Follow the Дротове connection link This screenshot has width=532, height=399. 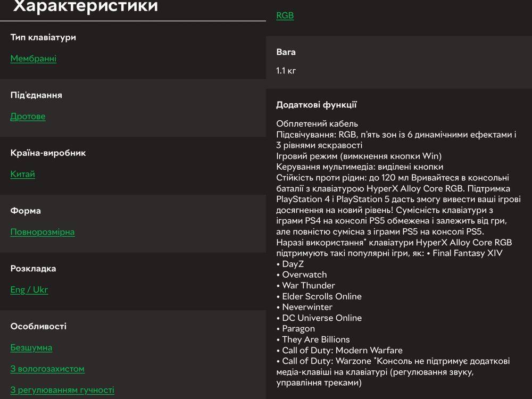click(28, 117)
